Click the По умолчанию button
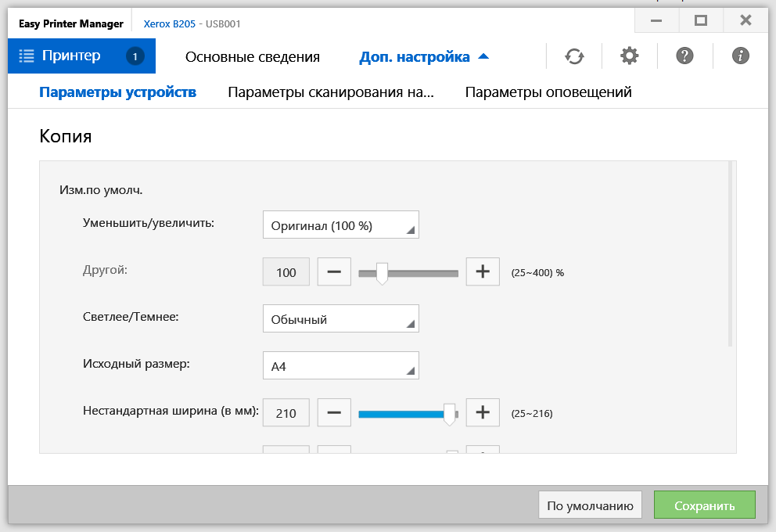The image size is (776, 532). pyautogui.click(x=591, y=505)
